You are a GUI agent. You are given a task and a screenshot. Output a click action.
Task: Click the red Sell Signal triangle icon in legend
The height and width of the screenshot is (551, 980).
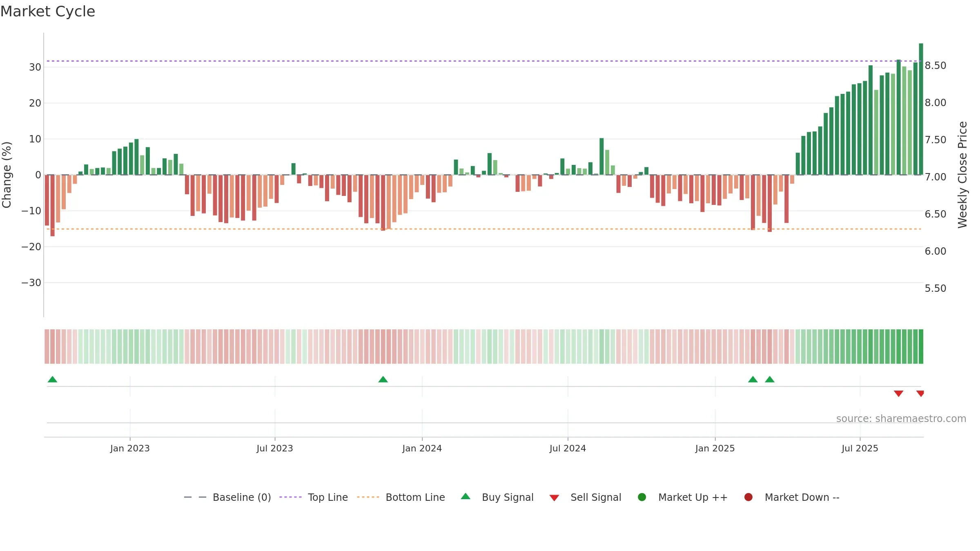(554, 498)
